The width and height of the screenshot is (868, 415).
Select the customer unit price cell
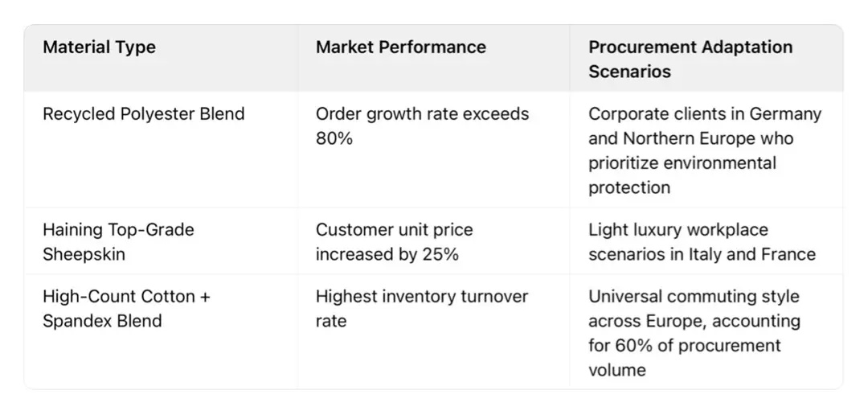394,242
